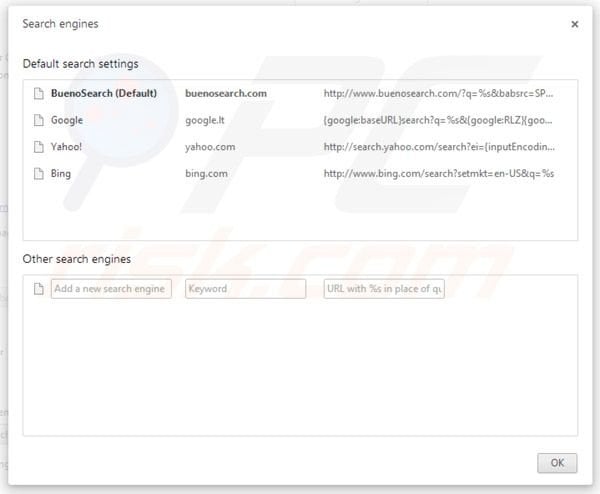Select the BuenoSearch (Default) entry name
This screenshot has width=600, height=494.
pos(104,93)
